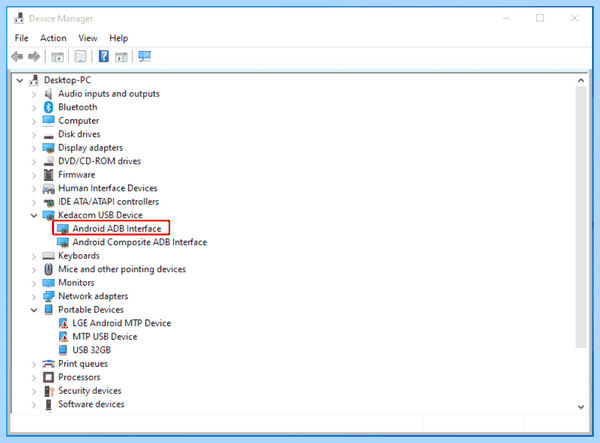Click the Device Manager title bar icon
The width and height of the screenshot is (600, 443).
(x=19, y=18)
